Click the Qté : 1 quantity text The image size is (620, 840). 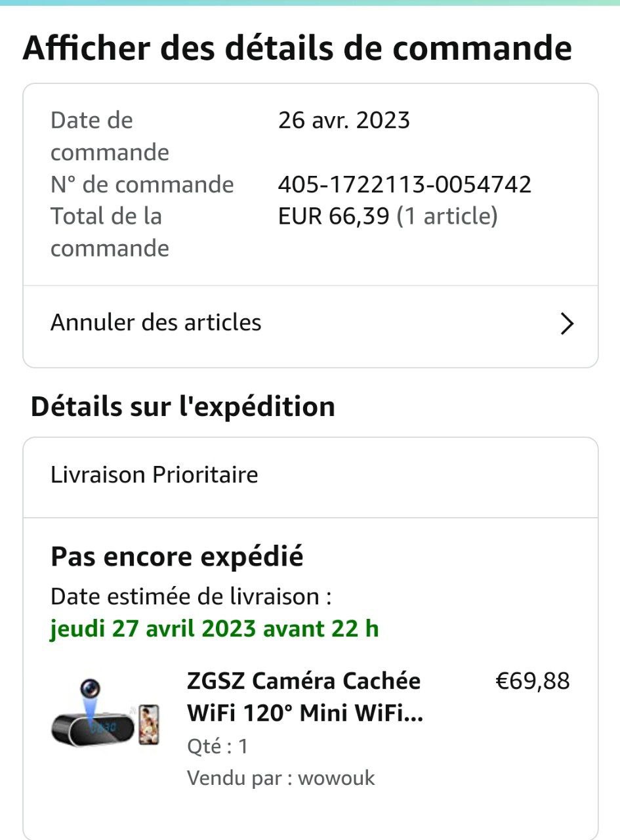(217, 747)
